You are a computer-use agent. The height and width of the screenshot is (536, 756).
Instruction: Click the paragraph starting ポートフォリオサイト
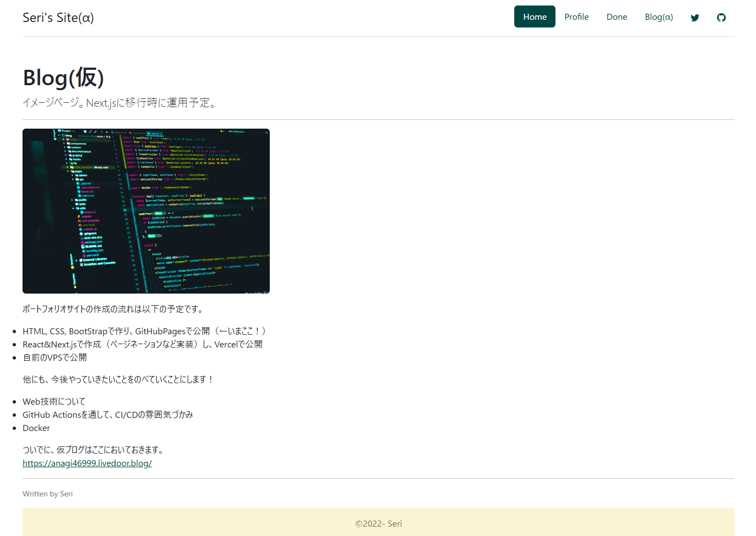pos(114,309)
